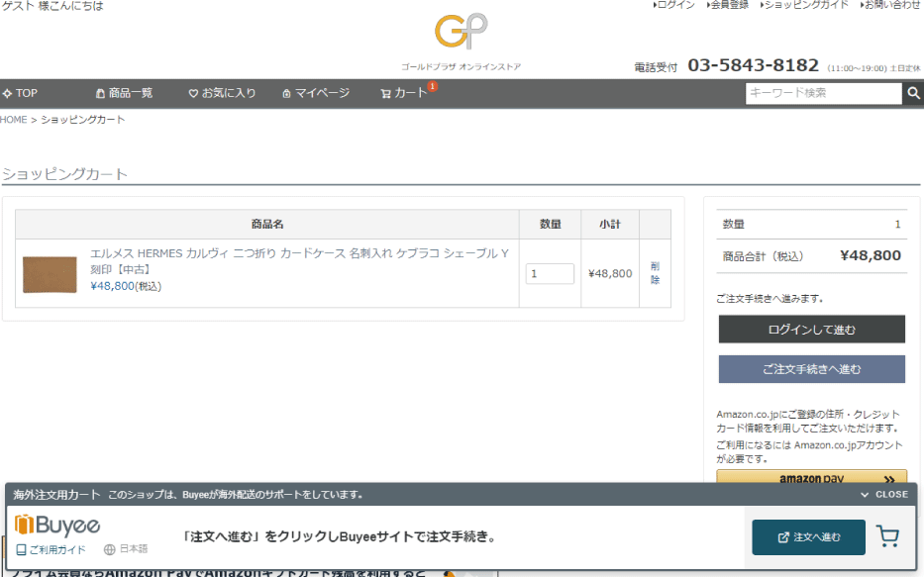This screenshot has width=924, height=577.
Task: Click the HERMES card case thumbnail
Action: click(50, 274)
